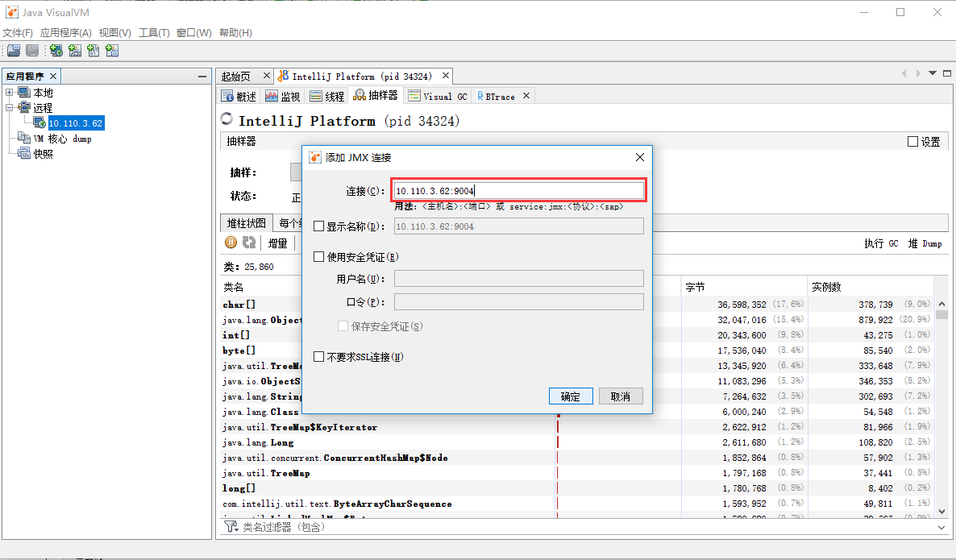Minimize the 应用程序 side panel

tap(202, 77)
